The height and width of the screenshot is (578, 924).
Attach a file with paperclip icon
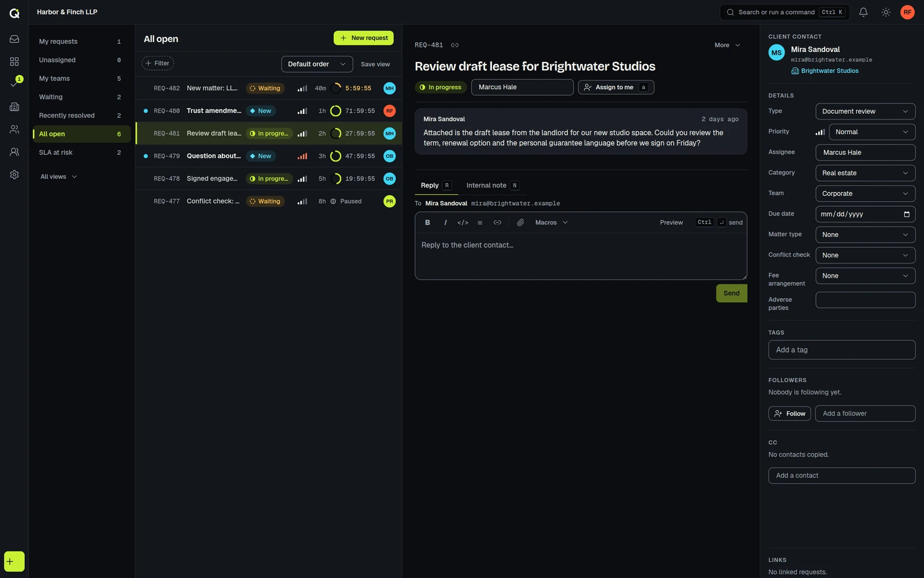[x=520, y=223]
